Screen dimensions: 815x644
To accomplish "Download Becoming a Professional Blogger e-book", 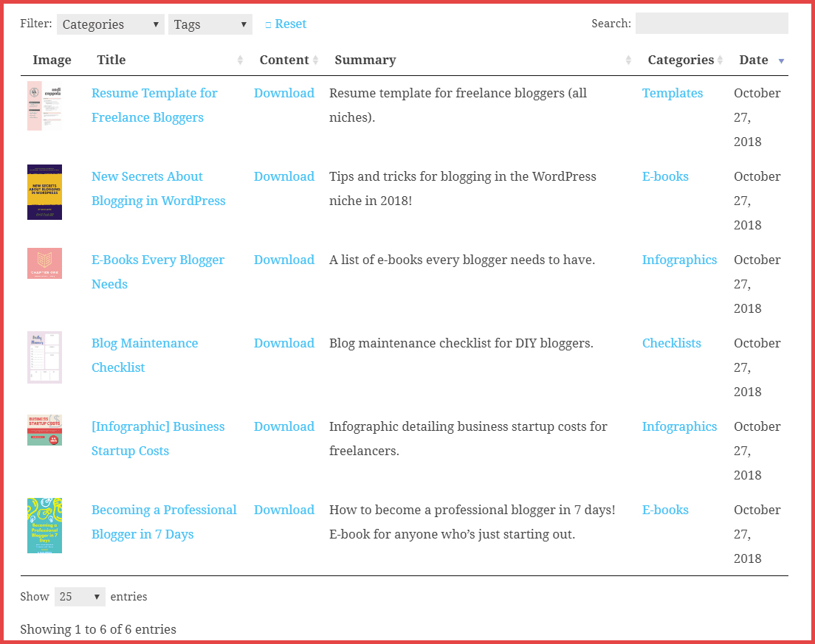I will click(x=284, y=510).
